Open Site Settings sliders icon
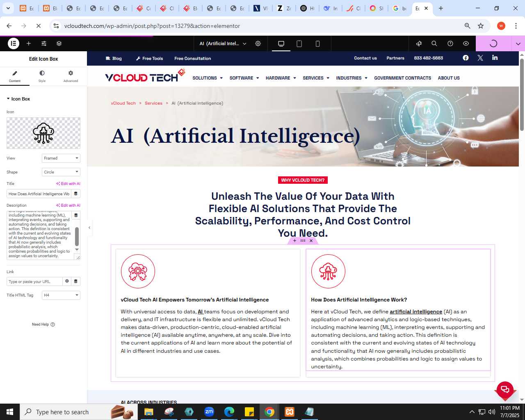 pyautogui.click(x=44, y=43)
